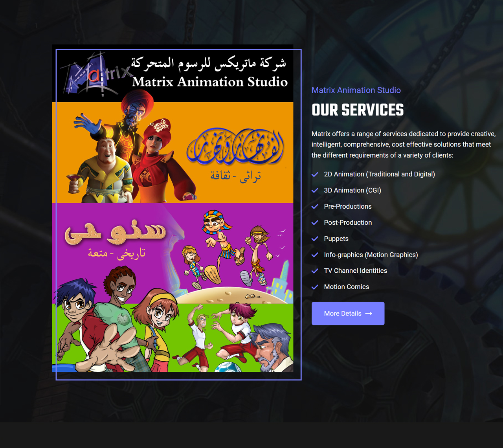Image resolution: width=503 pixels, height=448 pixels.
Task: Click the arrow icon inside More Details button
Action: pos(369,314)
